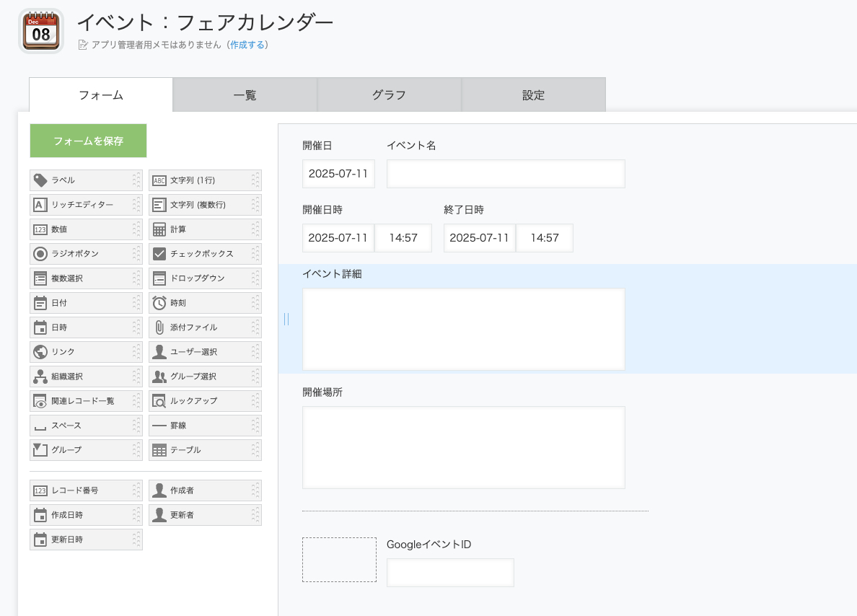Click the 開催場所 field label

pyautogui.click(x=322, y=392)
